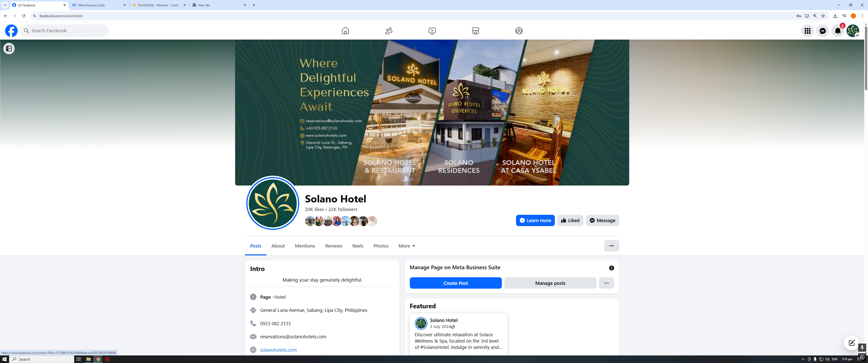The image size is (868, 363).
Task: Close the Meta Business Suite tab
Action: tap(124, 5)
